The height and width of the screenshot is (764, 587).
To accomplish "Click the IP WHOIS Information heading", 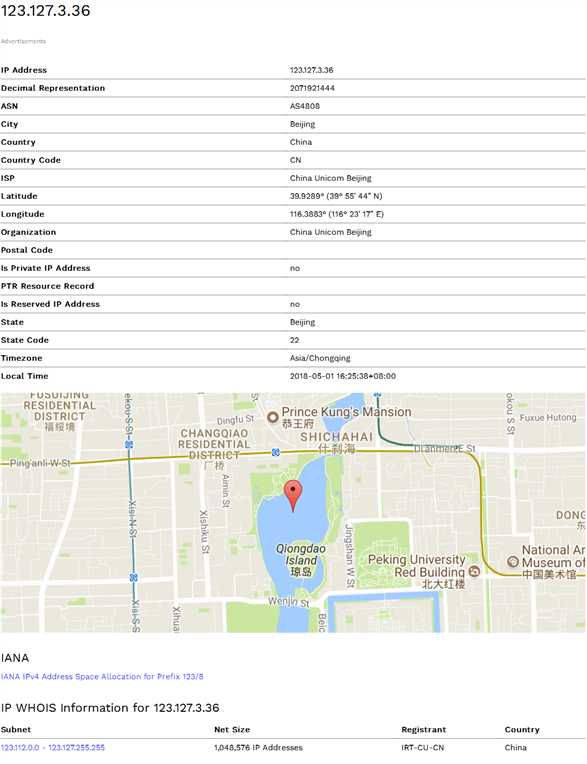I will pos(110,707).
